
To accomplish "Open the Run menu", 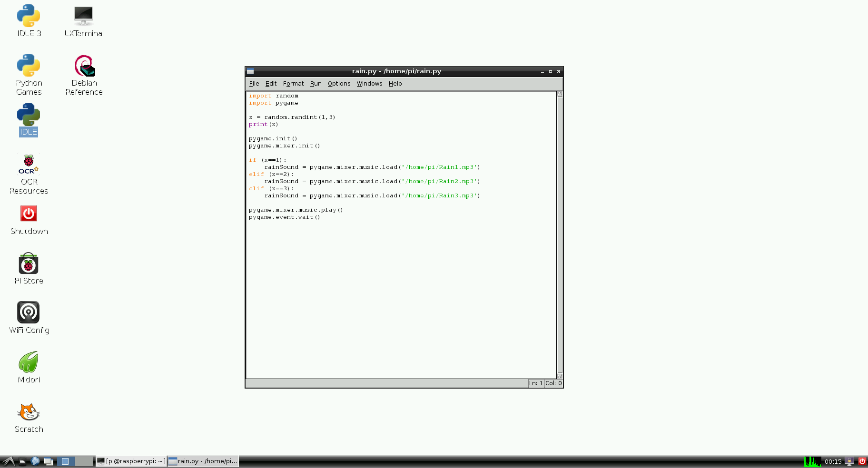I will coord(316,84).
